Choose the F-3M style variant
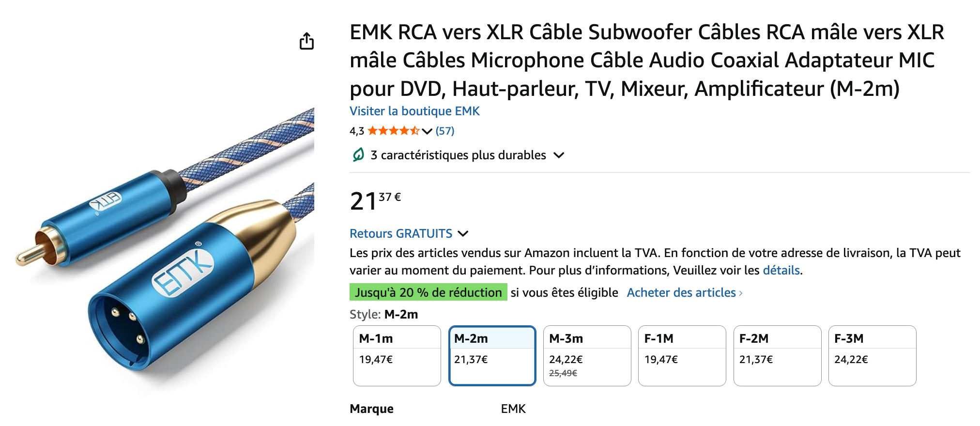 click(872, 356)
